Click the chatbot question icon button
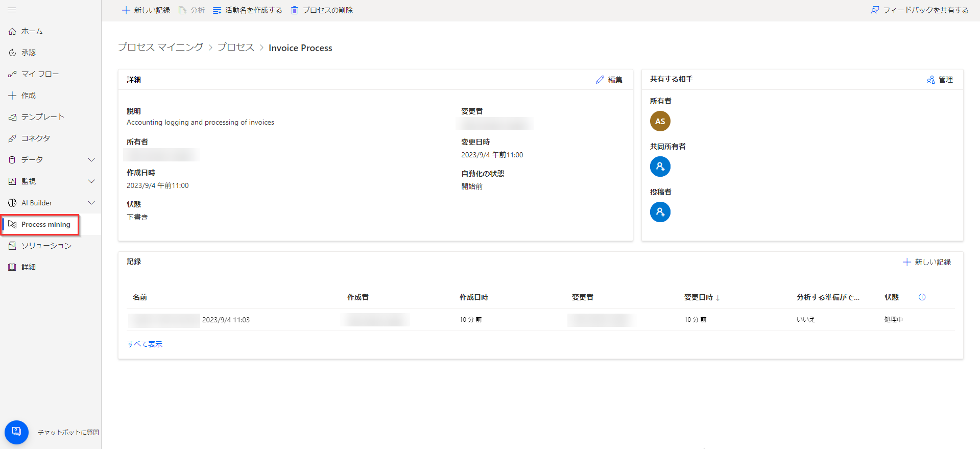 coord(16,432)
